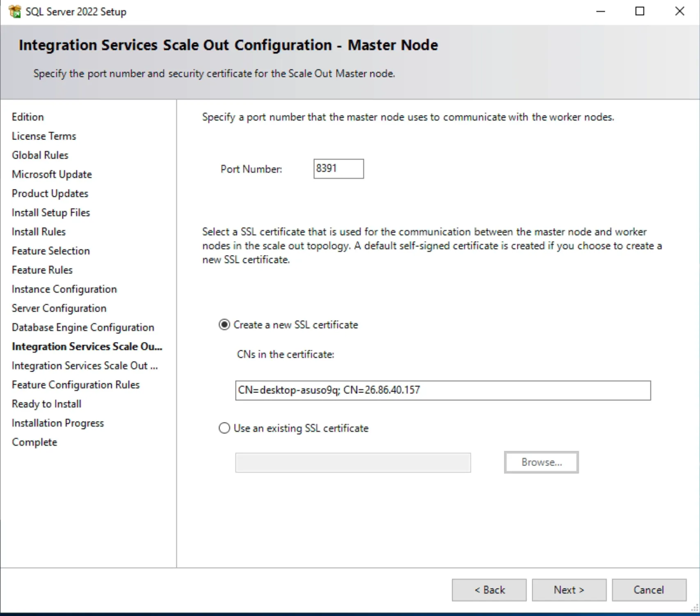Close the SQL Server Setup window

(679, 11)
